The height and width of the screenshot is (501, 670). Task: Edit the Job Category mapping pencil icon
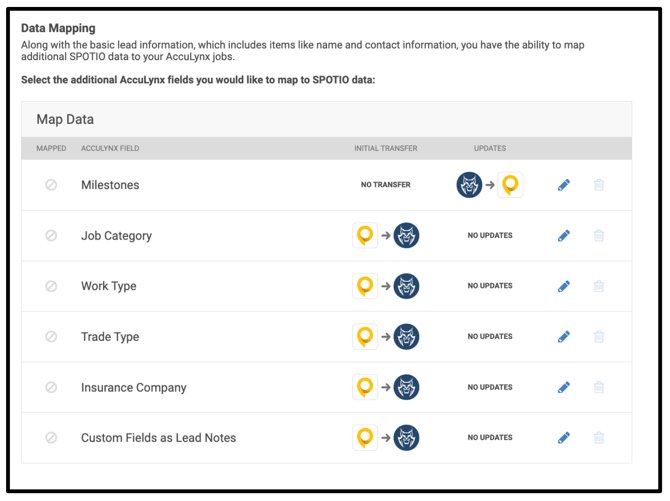pyautogui.click(x=564, y=236)
